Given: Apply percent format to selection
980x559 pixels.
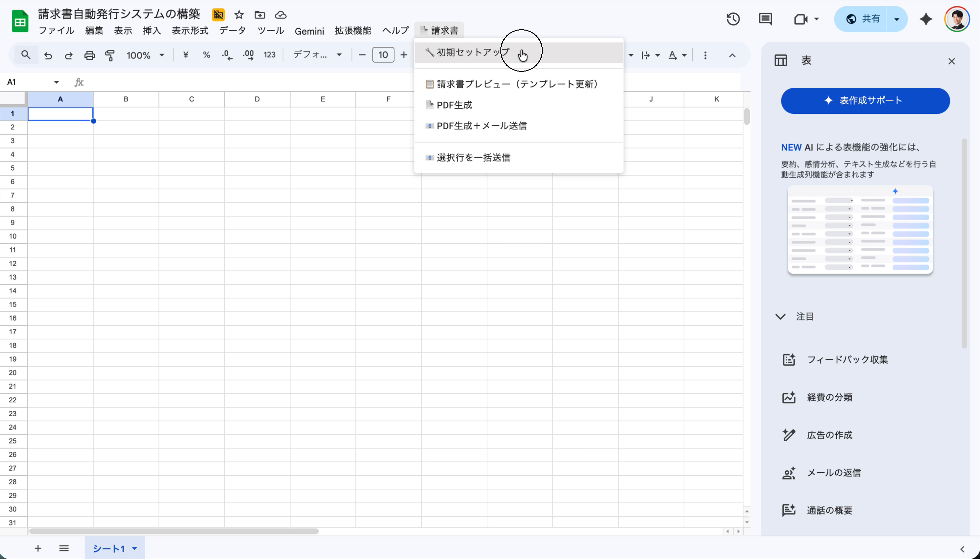Looking at the screenshot, I should 207,55.
